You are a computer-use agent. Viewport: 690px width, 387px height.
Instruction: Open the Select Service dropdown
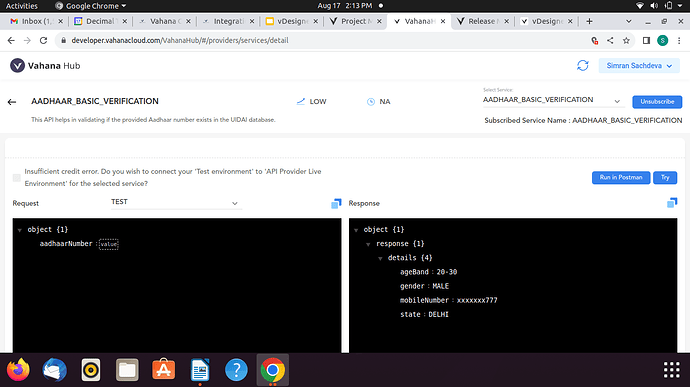point(553,100)
